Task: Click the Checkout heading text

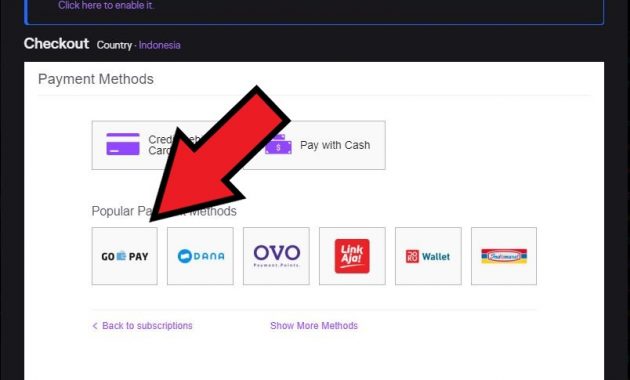Action: pyautogui.click(x=56, y=43)
